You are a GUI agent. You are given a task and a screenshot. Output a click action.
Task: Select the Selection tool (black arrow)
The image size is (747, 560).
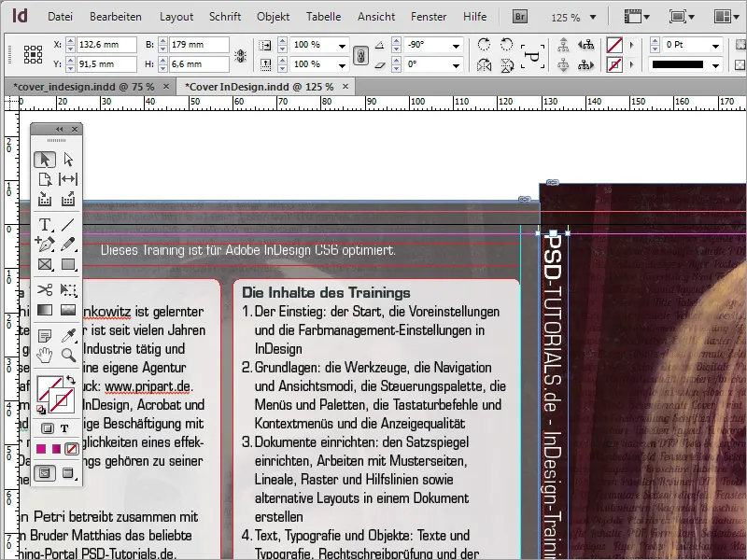pos(45,160)
